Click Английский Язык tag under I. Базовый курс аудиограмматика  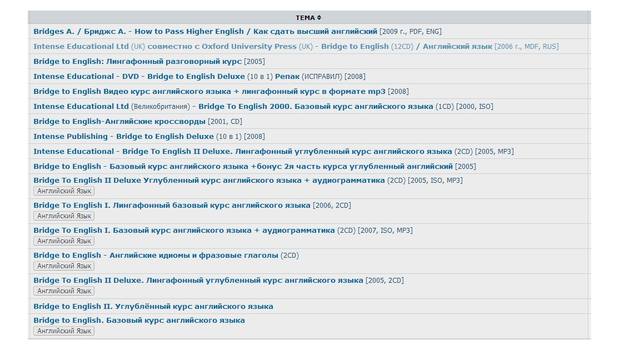click(x=64, y=241)
